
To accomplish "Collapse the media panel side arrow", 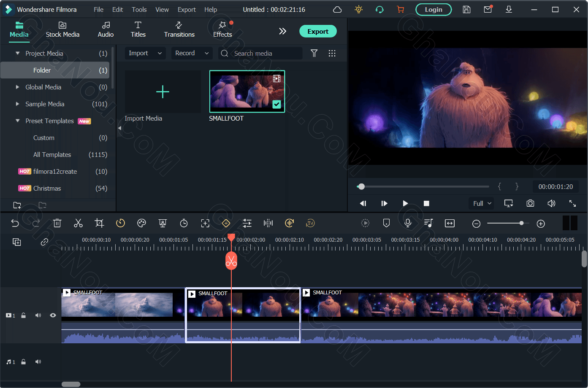I will point(119,128).
